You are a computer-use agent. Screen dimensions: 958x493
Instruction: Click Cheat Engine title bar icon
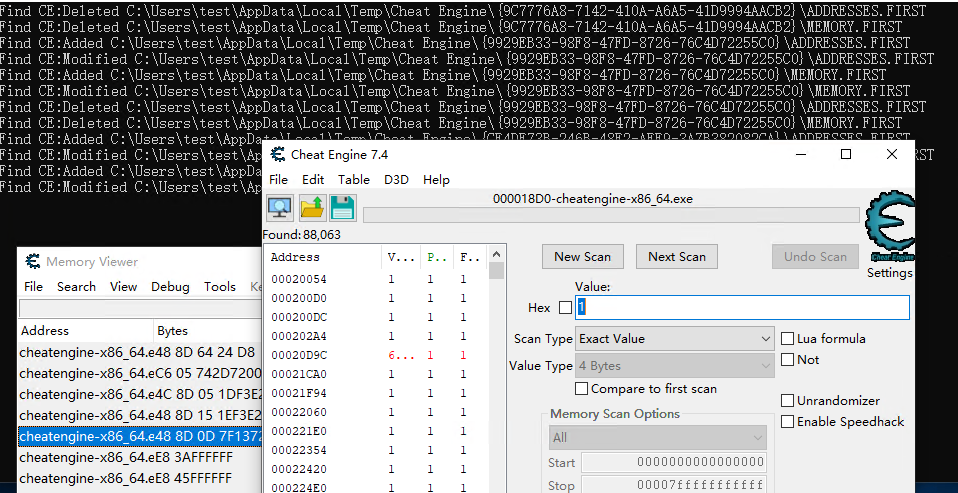coord(278,155)
